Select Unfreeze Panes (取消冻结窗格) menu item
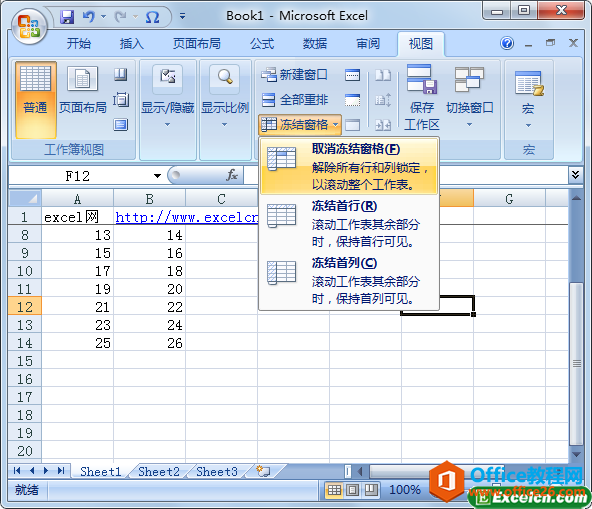 tap(349, 166)
